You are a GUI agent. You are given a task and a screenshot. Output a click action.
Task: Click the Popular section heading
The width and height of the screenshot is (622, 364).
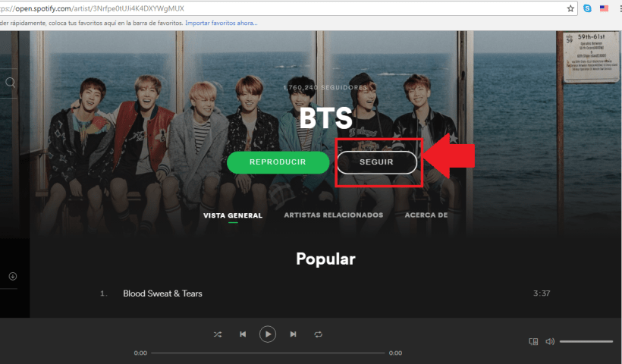pyautogui.click(x=325, y=259)
